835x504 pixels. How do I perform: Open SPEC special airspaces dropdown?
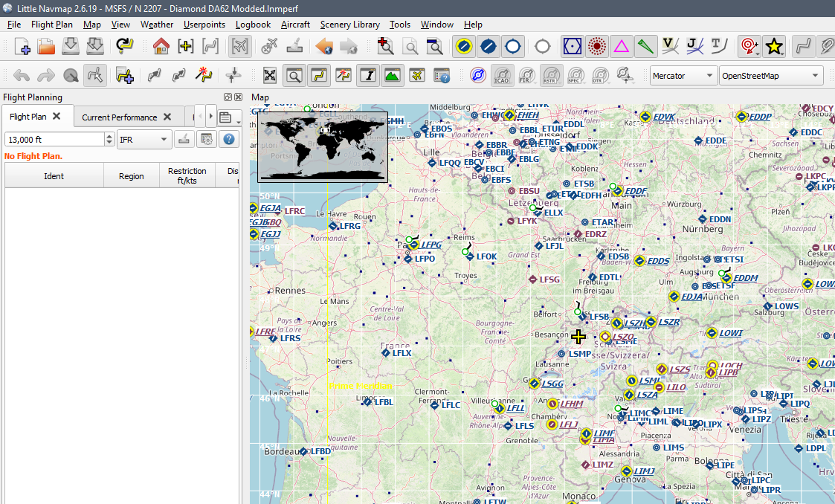(576, 76)
